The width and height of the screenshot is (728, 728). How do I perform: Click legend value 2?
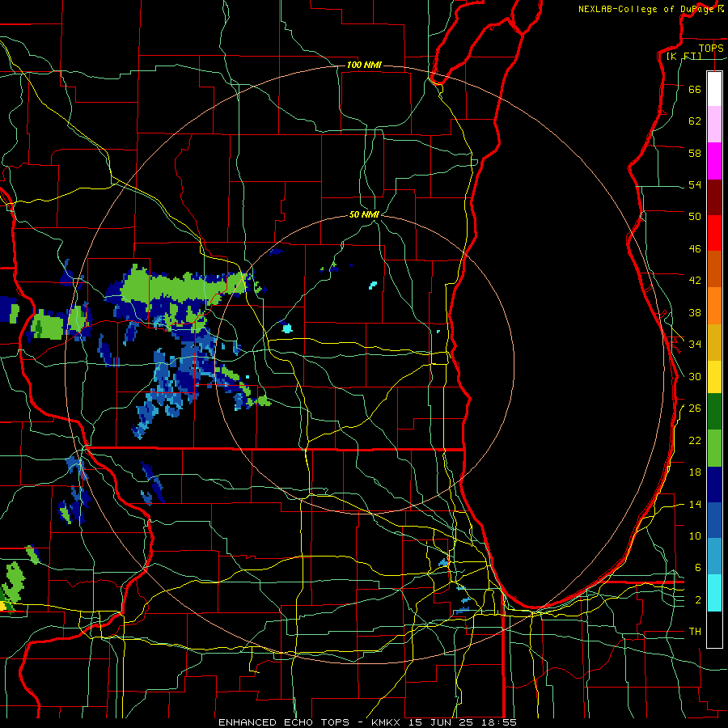pos(698,600)
